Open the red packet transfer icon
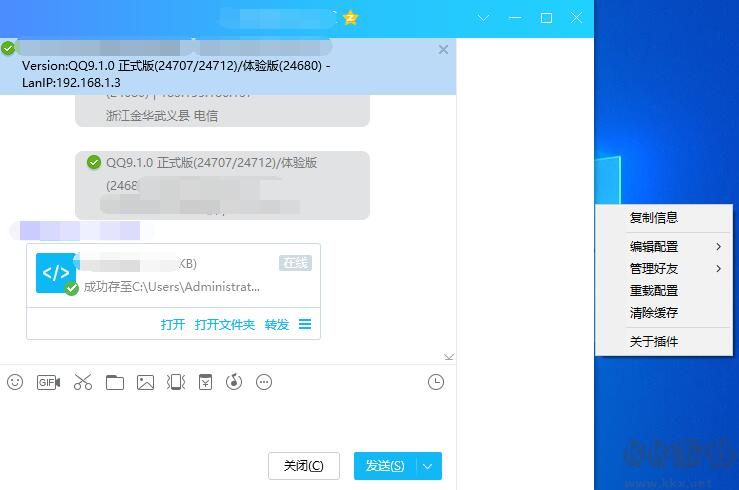This screenshot has height=490, width=739. (x=205, y=382)
